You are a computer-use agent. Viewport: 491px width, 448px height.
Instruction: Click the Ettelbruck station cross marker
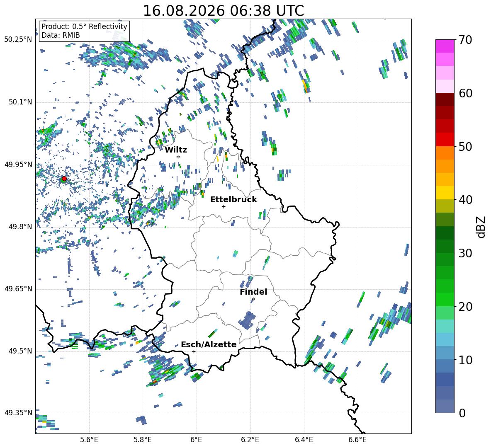point(224,206)
